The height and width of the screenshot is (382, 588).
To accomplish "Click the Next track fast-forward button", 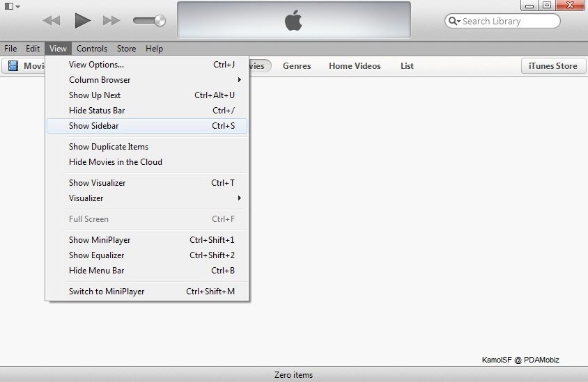I will pos(111,20).
